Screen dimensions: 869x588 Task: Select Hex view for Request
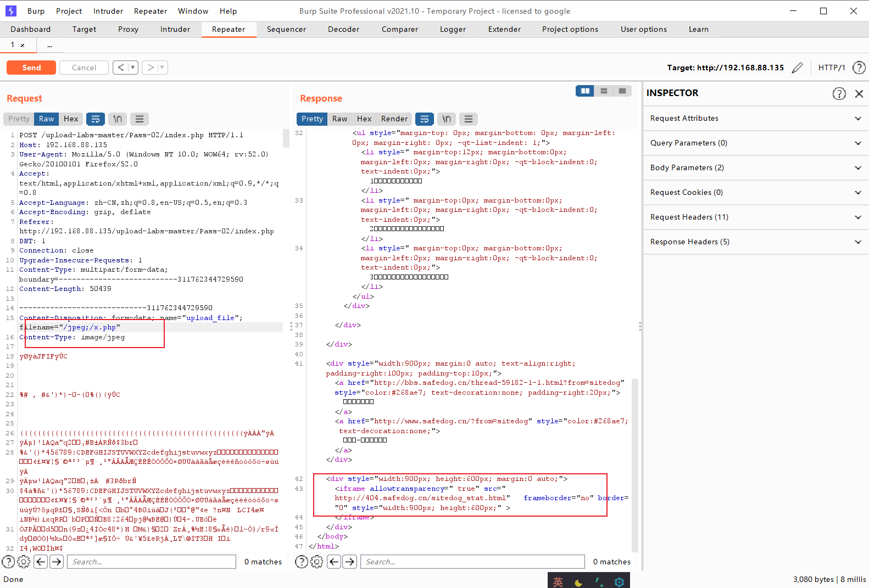click(71, 119)
